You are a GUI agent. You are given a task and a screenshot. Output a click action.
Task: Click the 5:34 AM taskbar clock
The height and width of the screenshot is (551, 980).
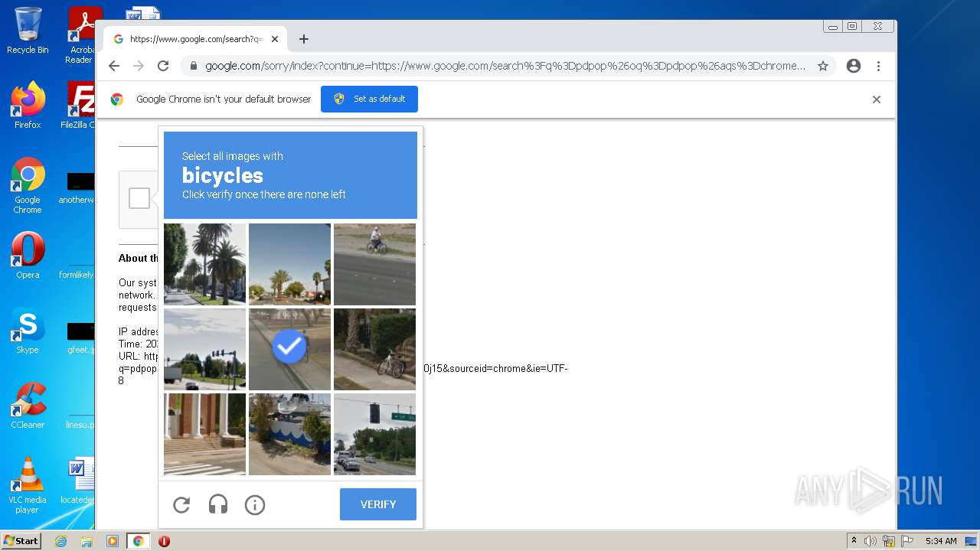(940, 541)
